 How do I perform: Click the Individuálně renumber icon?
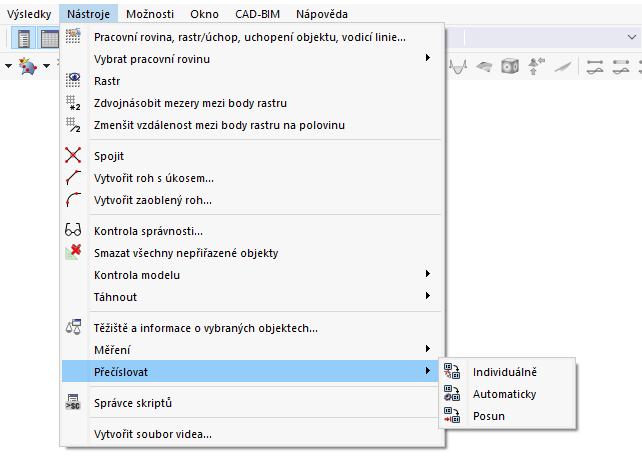click(452, 371)
